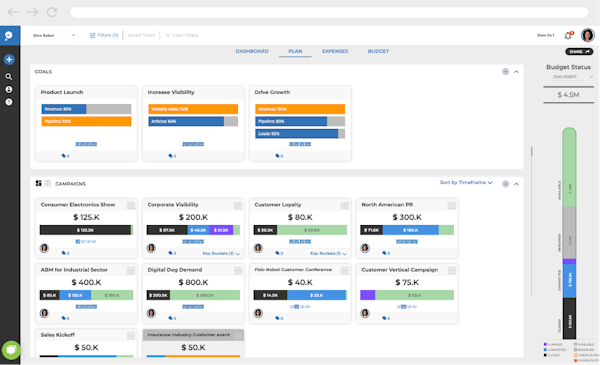
Task: Open the green chat bubble widget
Action: (x=11, y=350)
